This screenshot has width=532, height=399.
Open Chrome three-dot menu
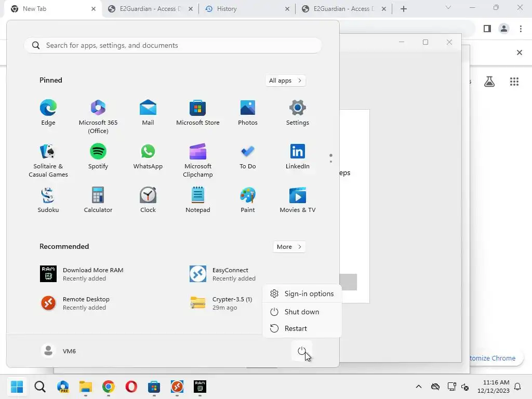pyautogui.click(x=521, y=29)
